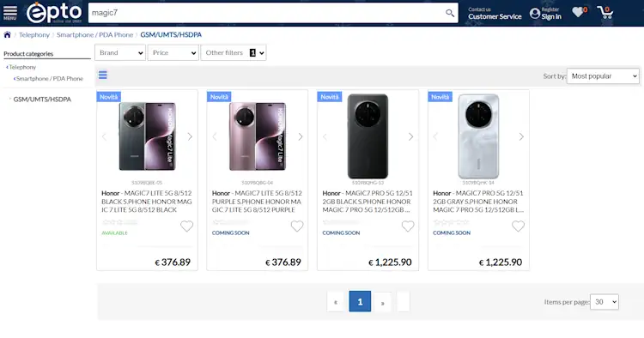Select page 1 in pagination
Viewport: 644px width, 338px height.
pos(360,301)
